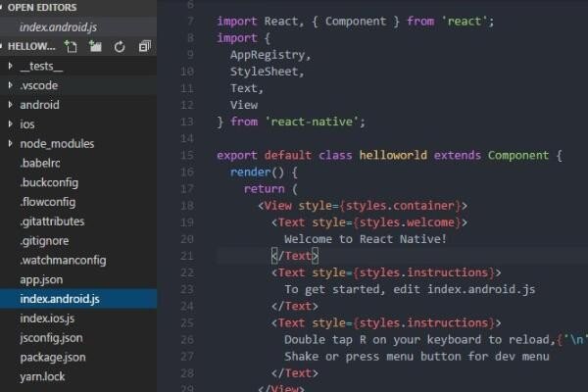Click the New File icon in explorer
The width and height of the screenshot is (588, 392).
pyautogui.click(x=71, y=46)
